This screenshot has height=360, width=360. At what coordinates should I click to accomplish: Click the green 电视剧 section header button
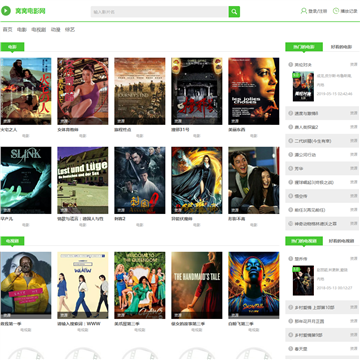click(12, 241)
